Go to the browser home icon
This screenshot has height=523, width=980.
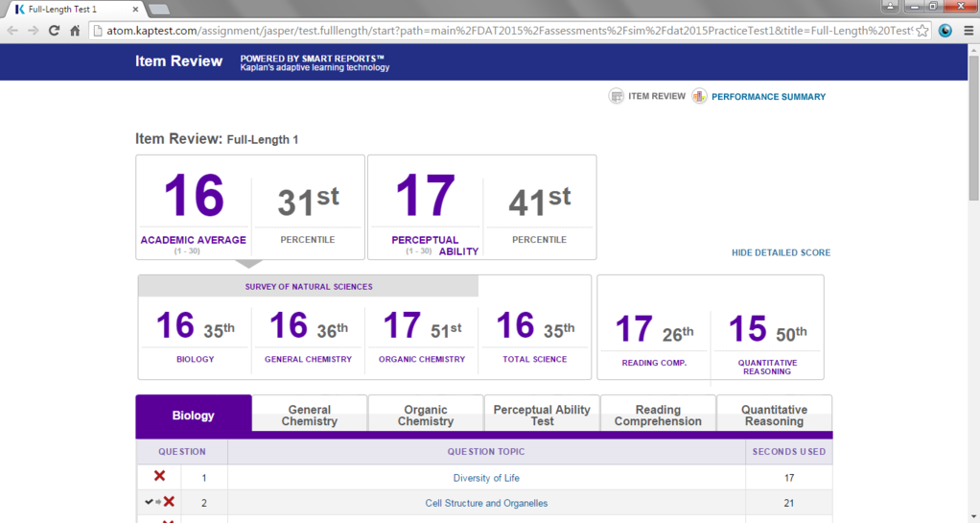click(75, 31)
